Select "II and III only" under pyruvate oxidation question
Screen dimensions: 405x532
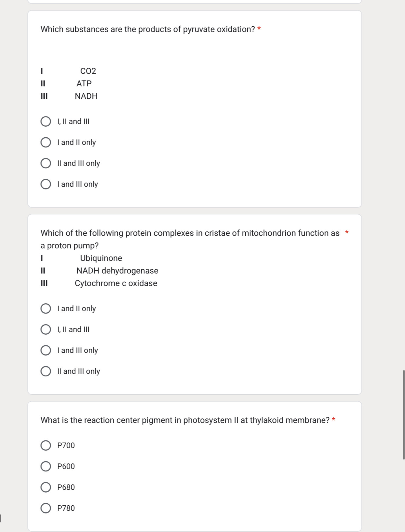[46, 163]
